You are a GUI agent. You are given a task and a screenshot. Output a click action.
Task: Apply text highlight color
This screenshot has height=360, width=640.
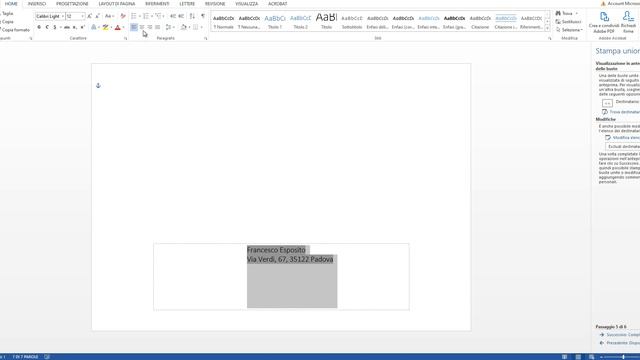click(105, 27)
